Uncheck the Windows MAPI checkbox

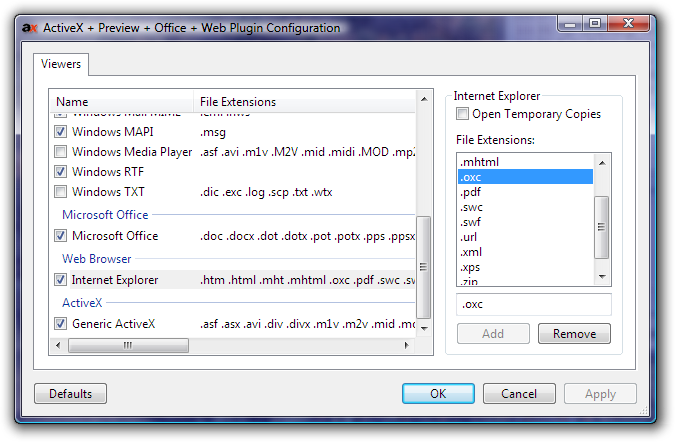click(x=61, y=132)
